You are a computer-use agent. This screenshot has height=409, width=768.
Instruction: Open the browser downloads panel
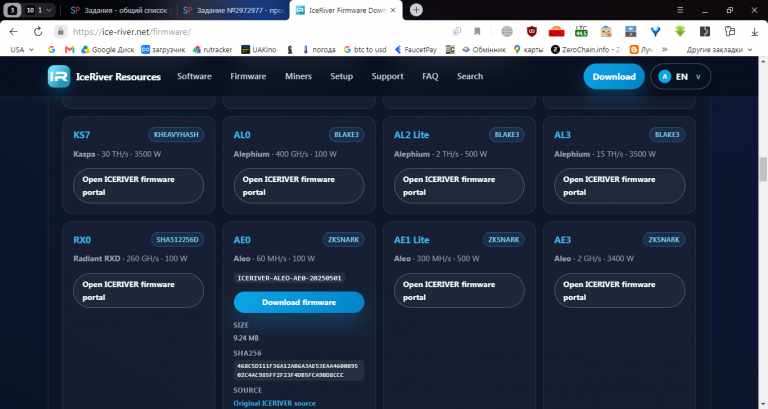click(x=754, y=31)
